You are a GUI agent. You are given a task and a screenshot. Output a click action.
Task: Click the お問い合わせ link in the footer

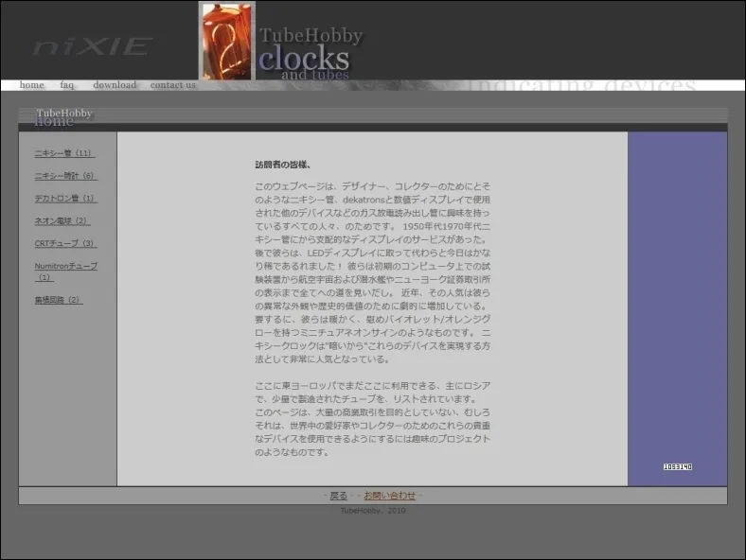coord(390,496)
